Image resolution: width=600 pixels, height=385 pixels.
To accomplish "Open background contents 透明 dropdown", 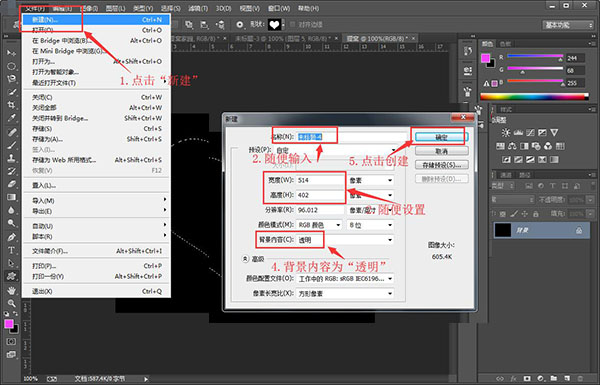I will point(345,240).
